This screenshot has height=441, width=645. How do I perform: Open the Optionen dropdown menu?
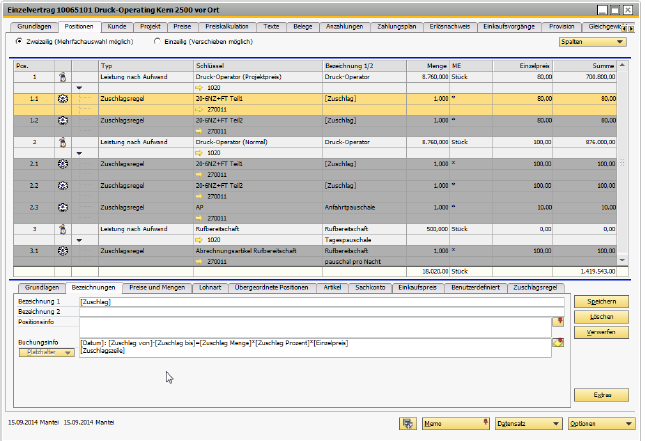coord(601,424)
